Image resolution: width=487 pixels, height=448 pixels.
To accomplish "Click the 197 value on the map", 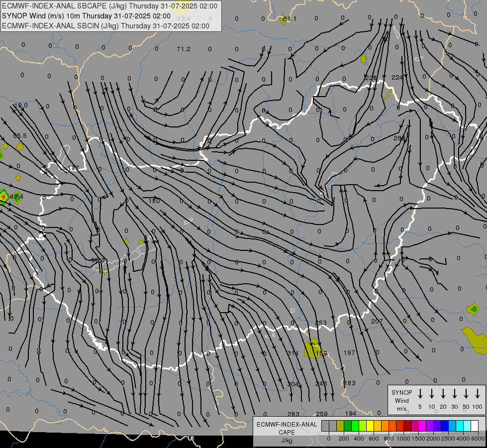I will click(x=349, y=352).
